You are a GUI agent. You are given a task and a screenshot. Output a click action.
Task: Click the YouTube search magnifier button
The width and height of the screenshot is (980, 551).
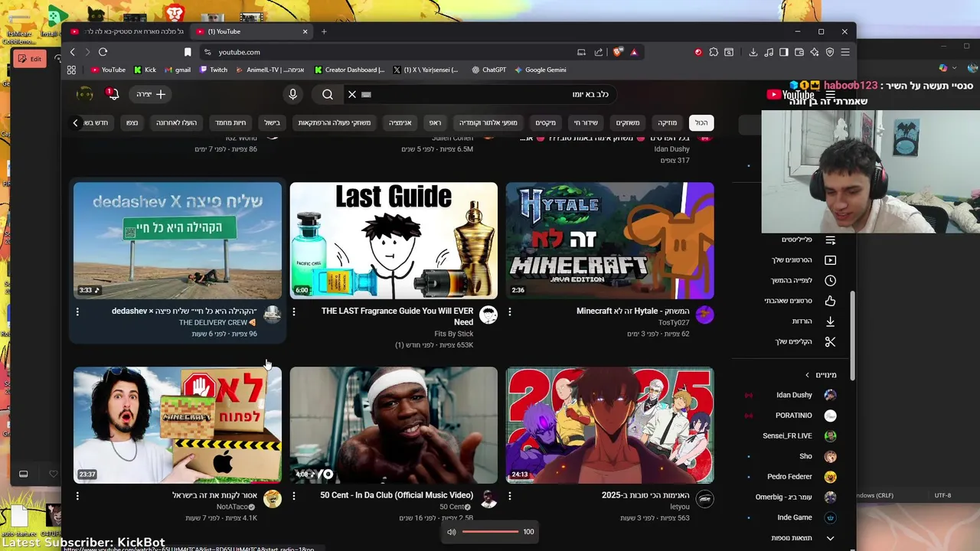pyautogui.click(x=328, y=94)
